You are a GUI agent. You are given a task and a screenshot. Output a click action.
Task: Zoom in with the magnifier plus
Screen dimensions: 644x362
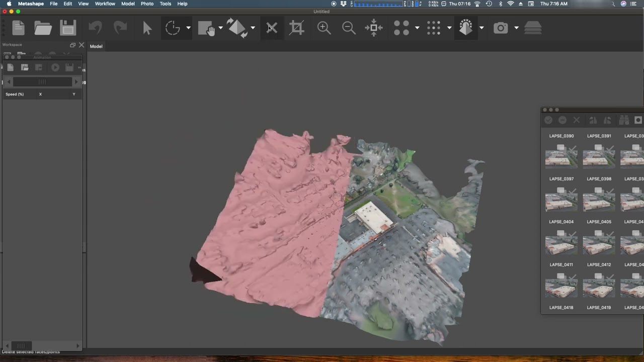[x=324, y=28]
